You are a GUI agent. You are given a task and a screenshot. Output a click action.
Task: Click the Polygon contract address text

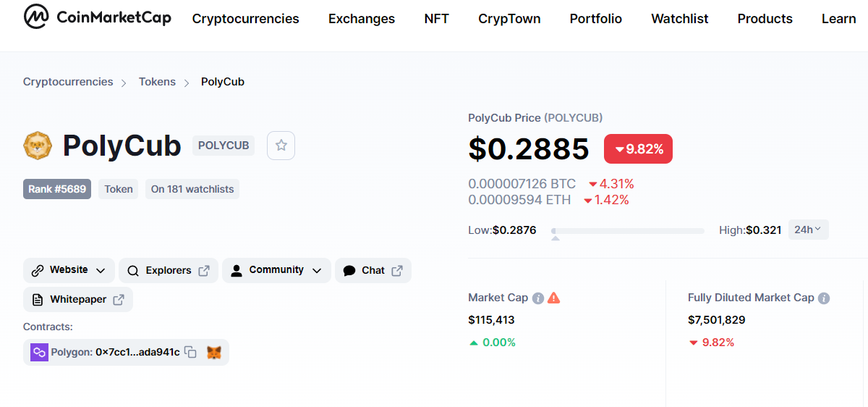137,352
